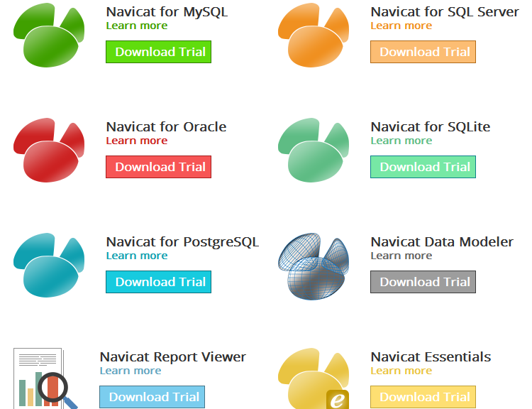The image size is (532, 409).
Task: Click the orange Navicat for SQL Server logo
Action: coord(313,35)
